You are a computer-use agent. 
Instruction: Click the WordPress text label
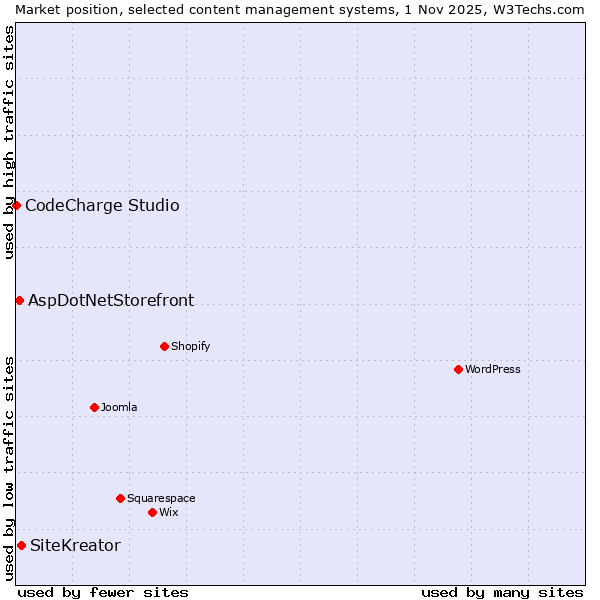coord(493,370)
